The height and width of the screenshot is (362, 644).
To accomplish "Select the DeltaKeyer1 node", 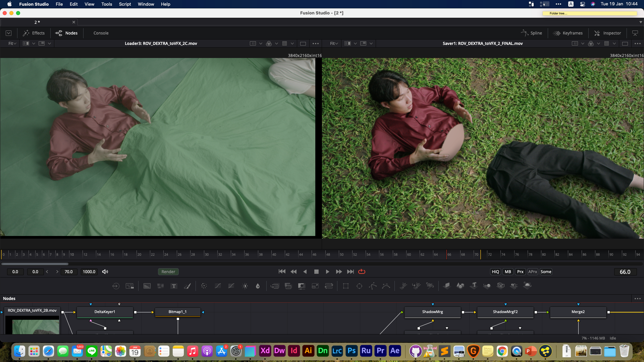I will coord(105,312).
